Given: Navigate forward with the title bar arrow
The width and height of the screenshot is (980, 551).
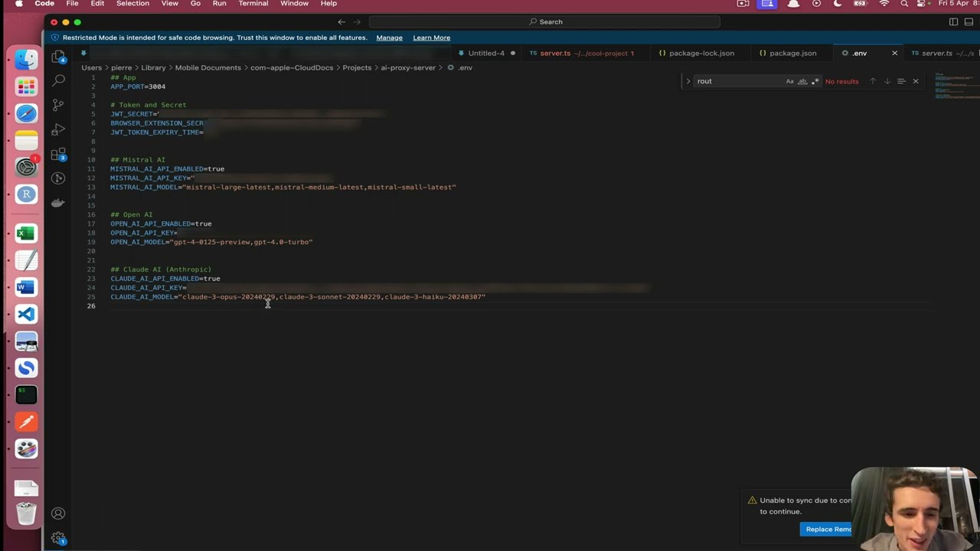Looking at the screenshot, I should 357,21.
